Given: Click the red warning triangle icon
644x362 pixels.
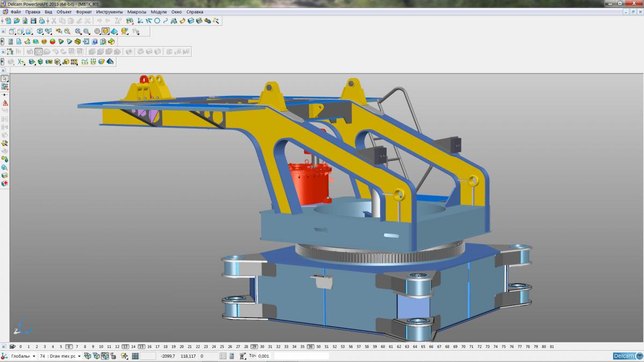Looking at the screenshot, I should tap(5, 102).
